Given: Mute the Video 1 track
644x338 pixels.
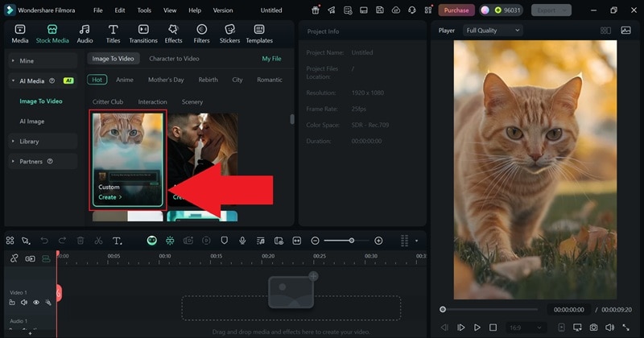Looking at the screenshot, I should pyautogui.click(x=24, y=303).
